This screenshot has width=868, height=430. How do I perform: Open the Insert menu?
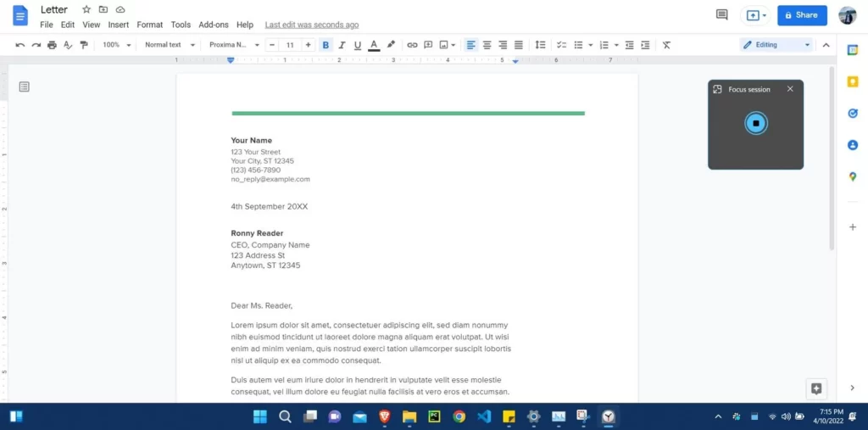[119, 25]
